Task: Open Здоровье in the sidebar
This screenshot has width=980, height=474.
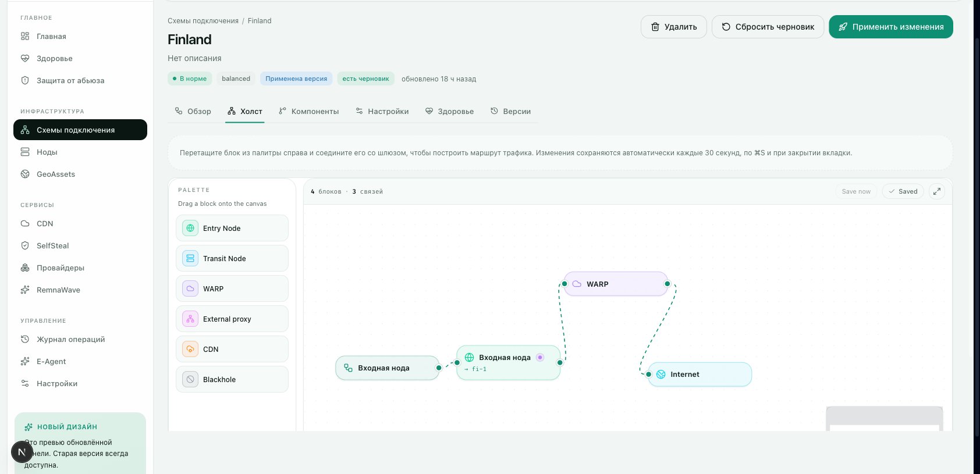Action: click(80, 58)
